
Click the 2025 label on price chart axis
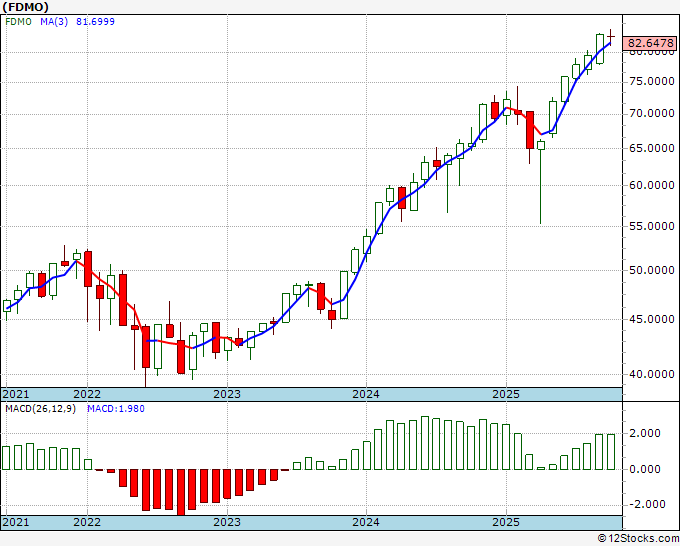click(x=506, y=394)
